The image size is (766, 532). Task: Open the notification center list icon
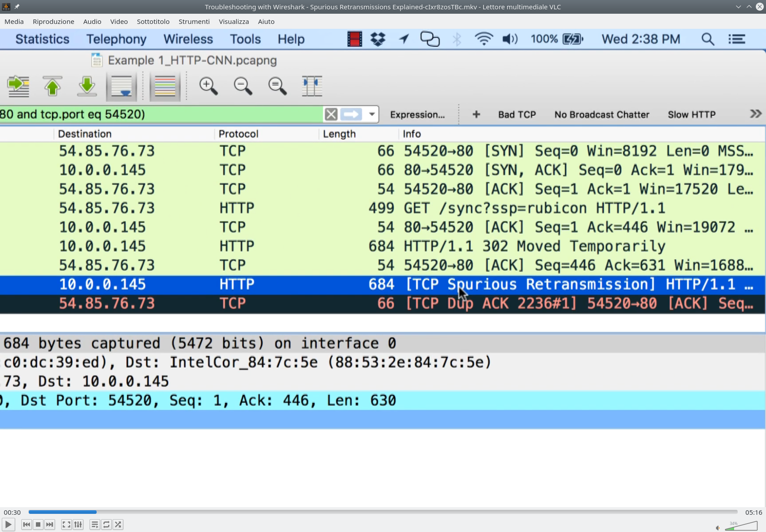(737, 39)
